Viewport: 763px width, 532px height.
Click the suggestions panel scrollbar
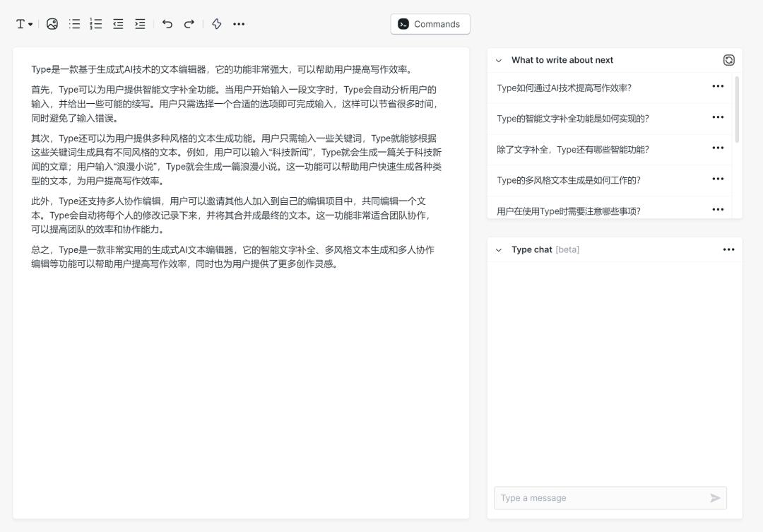click(737, 110)
